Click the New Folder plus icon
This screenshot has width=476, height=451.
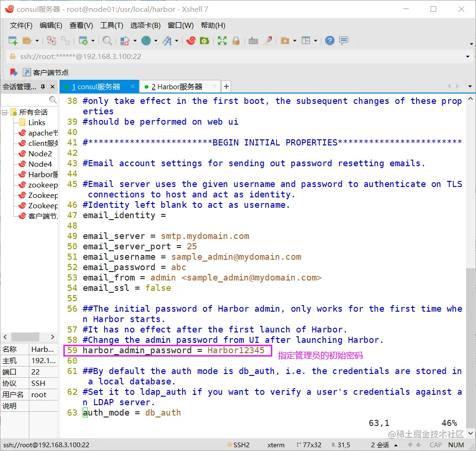[285, 40]
